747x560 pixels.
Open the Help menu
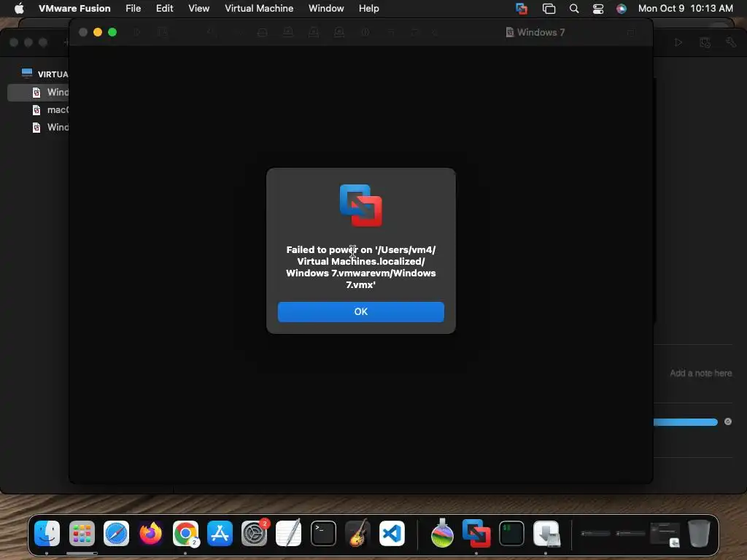(x=368, y=8)
